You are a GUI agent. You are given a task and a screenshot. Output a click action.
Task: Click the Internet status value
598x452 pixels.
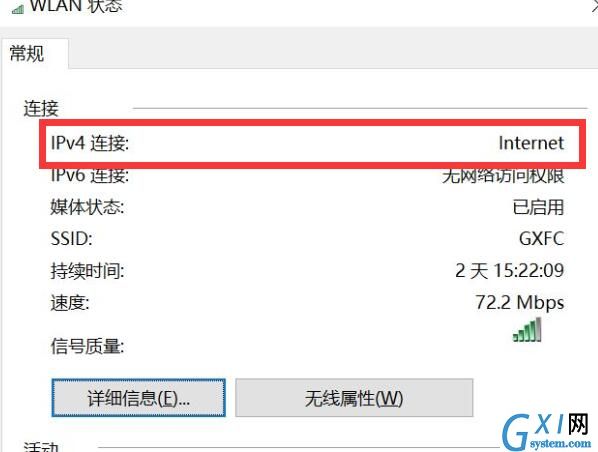pos(531,143)
